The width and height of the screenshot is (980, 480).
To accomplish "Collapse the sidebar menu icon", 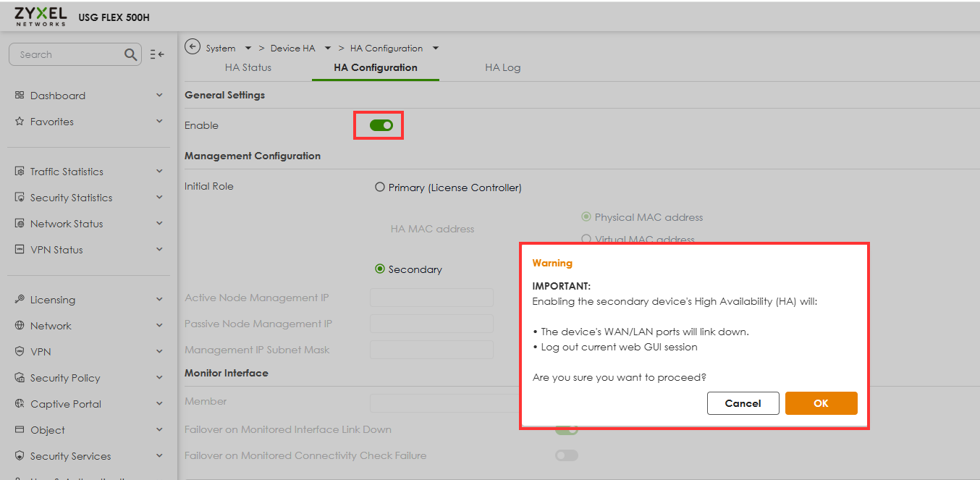I will [157, 54].
